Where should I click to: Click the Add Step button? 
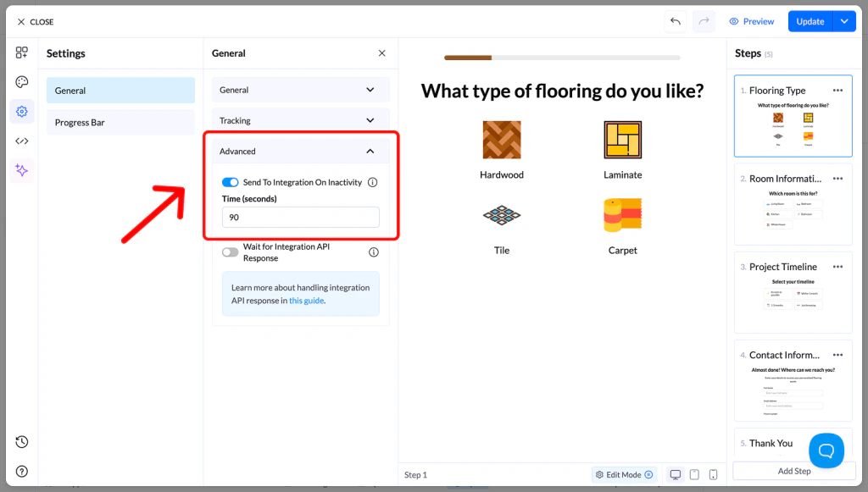pyautogui.click(x=793, y=471)
